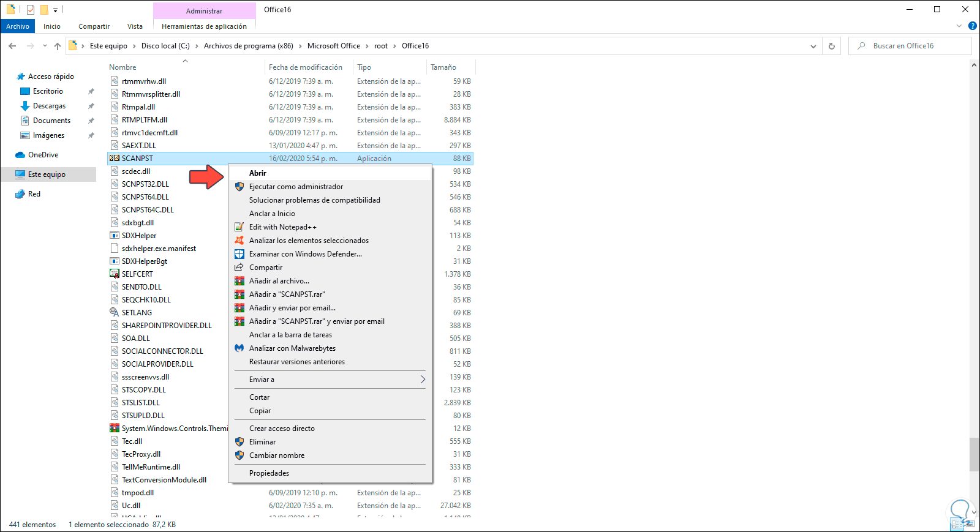980x532 pixels.
Task: Choose Crear acceso directo
Action: click(330, 429)
